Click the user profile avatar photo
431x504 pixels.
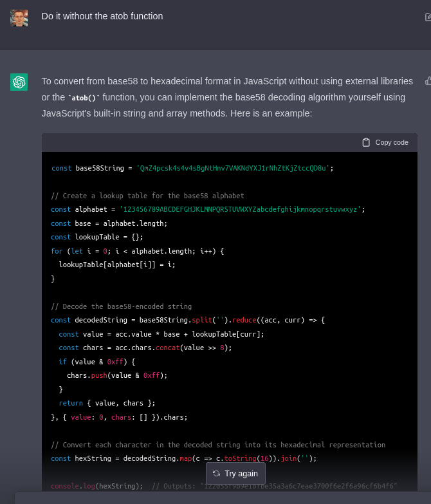[x=19, y=17]
